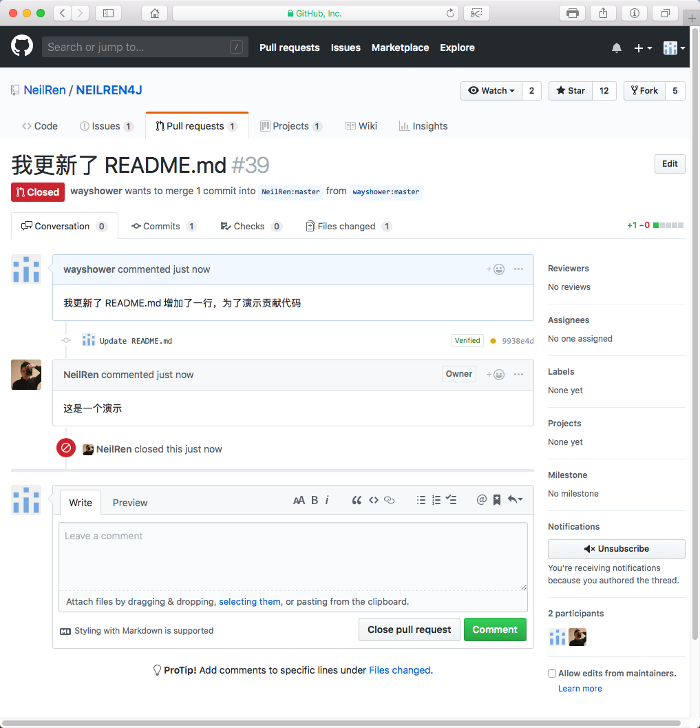Toggle Allow edits from maintainers checkbox
Screen dimensions: 700x728
tap(552, 674)
